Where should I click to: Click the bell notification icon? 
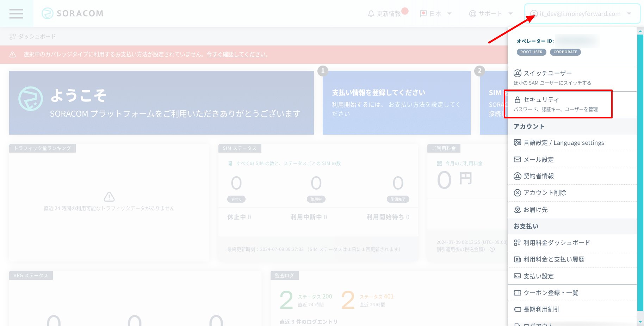tap(371, 14)
